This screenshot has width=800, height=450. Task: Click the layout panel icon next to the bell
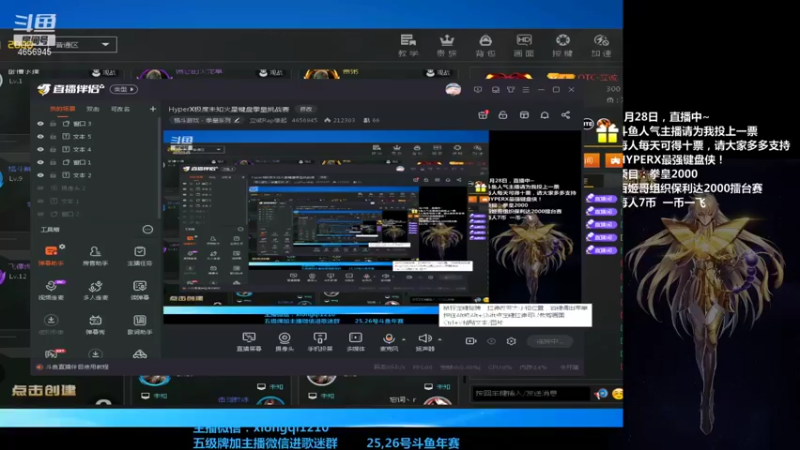[524, 115]
